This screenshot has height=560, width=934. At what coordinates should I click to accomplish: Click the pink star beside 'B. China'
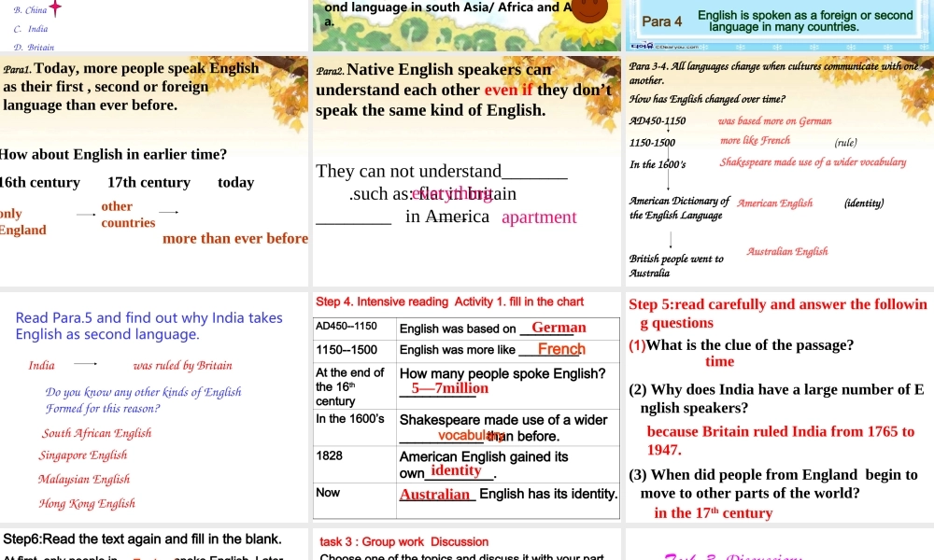(55, 7)
